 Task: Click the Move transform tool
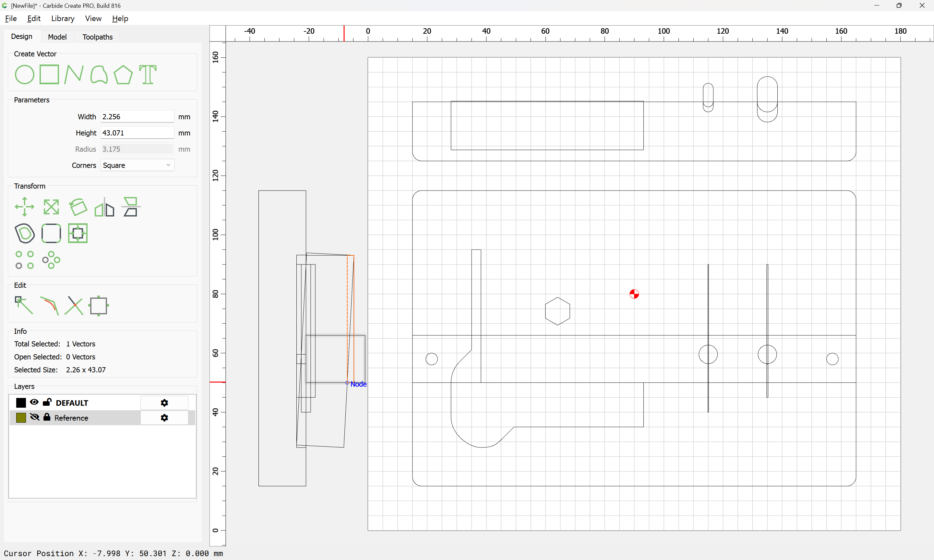(x=24, y=207)
